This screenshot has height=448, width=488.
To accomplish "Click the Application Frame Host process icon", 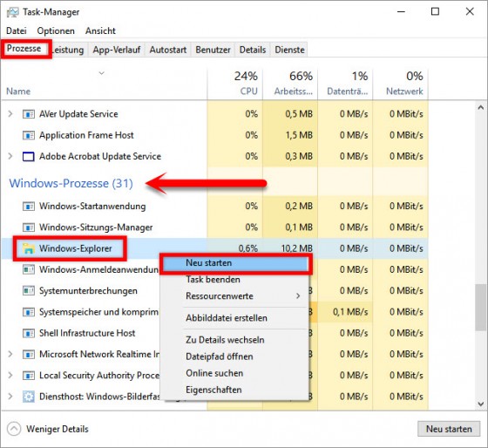I will (29, 135).
